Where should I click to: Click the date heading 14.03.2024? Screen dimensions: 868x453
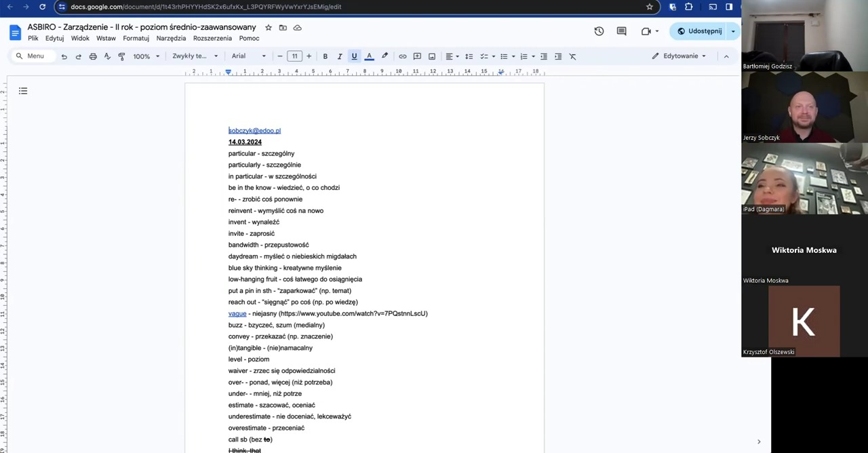245,142
